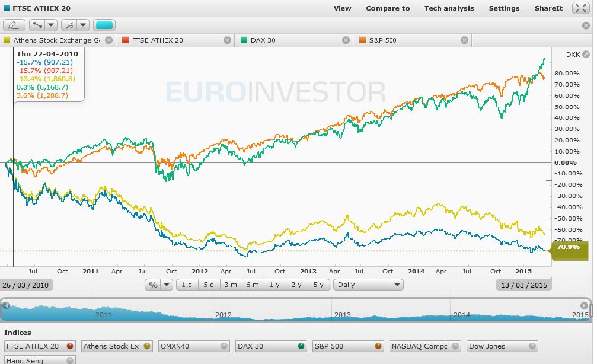Set range to 1 y
The image size is (597, 364).
pyautogui.click(x=274, y=285)
